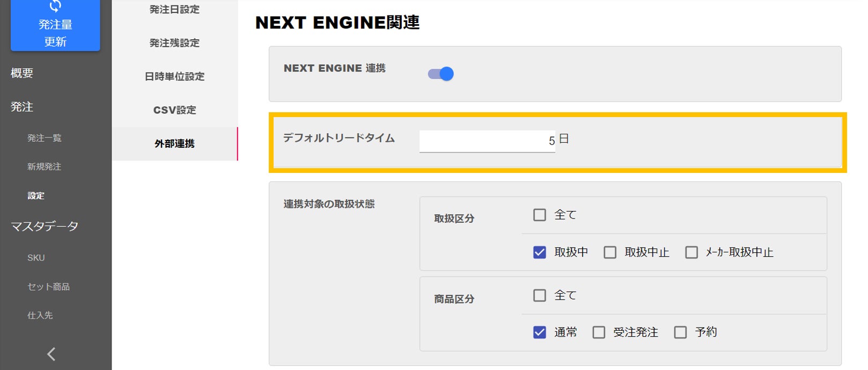Click the 発注量更新 refresh icon button

click(55, 25)
